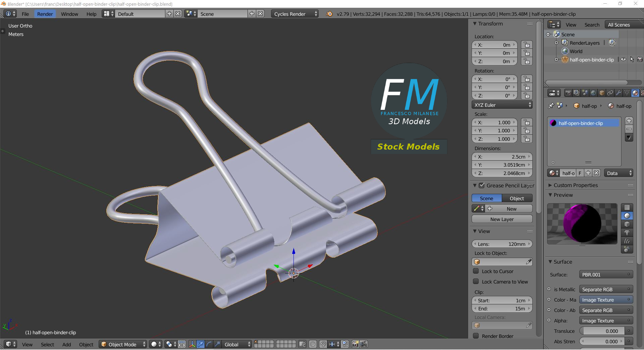The height and width of the screenshot is (350, 644).
Task: Open the Global orientation dropdown
Action: [237, 344]
